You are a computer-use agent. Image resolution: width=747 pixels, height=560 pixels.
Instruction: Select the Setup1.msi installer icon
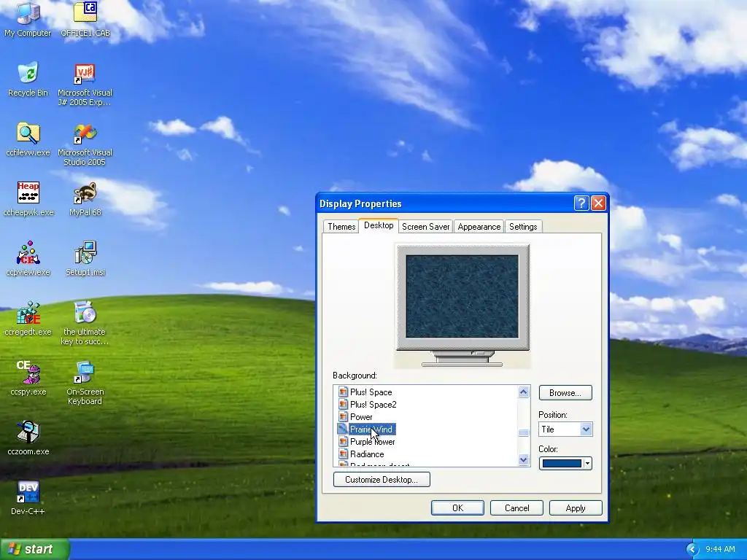coord(85,259)
